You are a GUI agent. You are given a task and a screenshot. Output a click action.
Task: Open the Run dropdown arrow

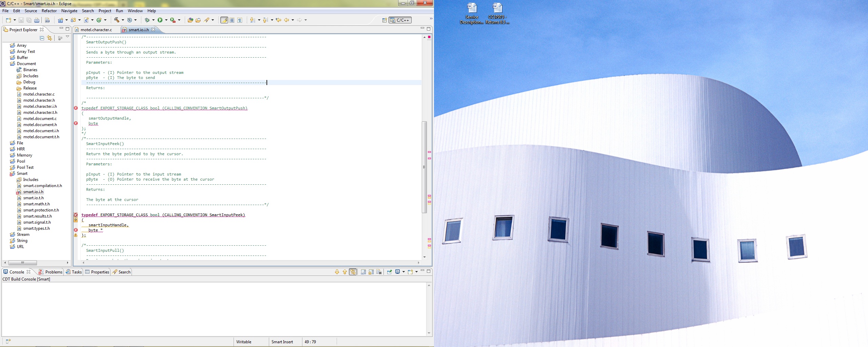(x=166, y=20)
